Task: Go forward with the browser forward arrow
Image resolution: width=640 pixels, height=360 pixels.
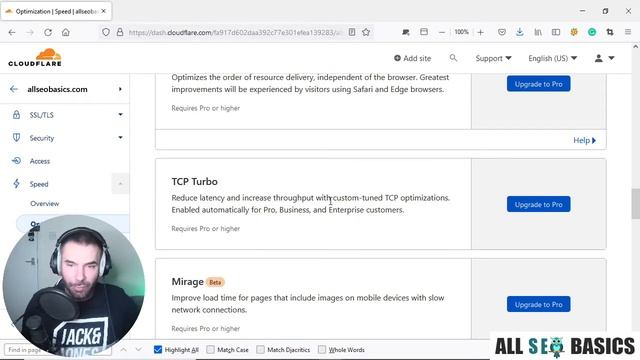Action: [x=30, y=32]
